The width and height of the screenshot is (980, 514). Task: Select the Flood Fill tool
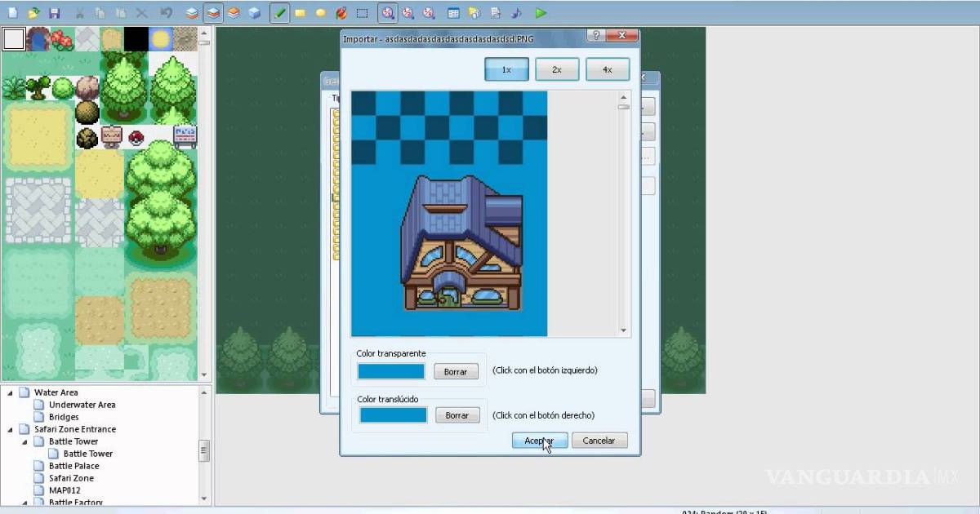(x=341, y=13)
